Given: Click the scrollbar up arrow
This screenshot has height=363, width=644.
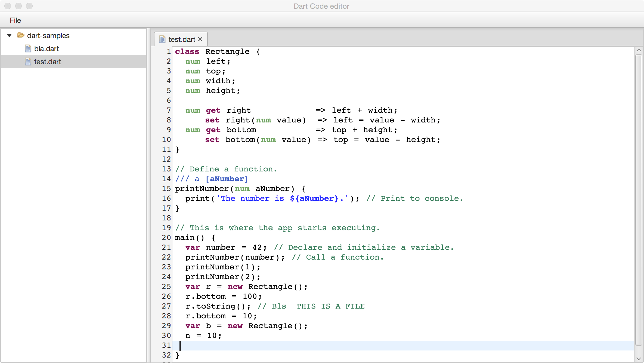Looking at the screenshot, I should point(639,50).
